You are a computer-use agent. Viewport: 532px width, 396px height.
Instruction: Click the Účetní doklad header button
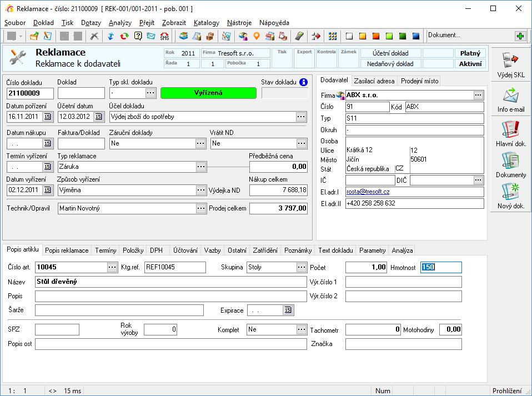point(390,53)
